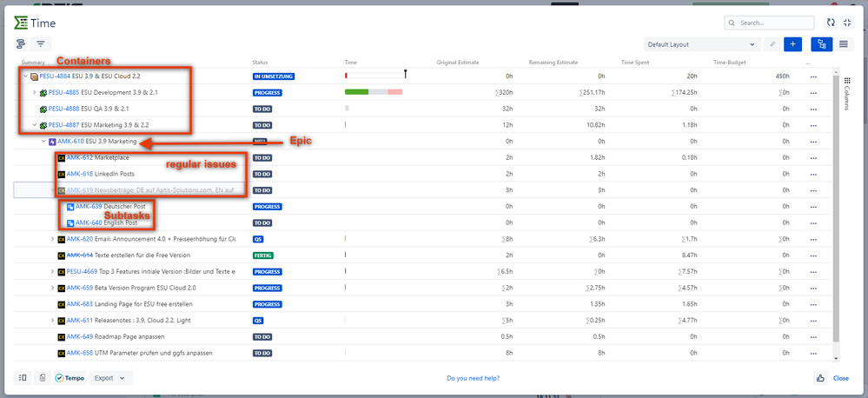This screenshot has width=868, height=398.
Task: Click the issue type icon of AMK-614
Action: pos(62,255)
